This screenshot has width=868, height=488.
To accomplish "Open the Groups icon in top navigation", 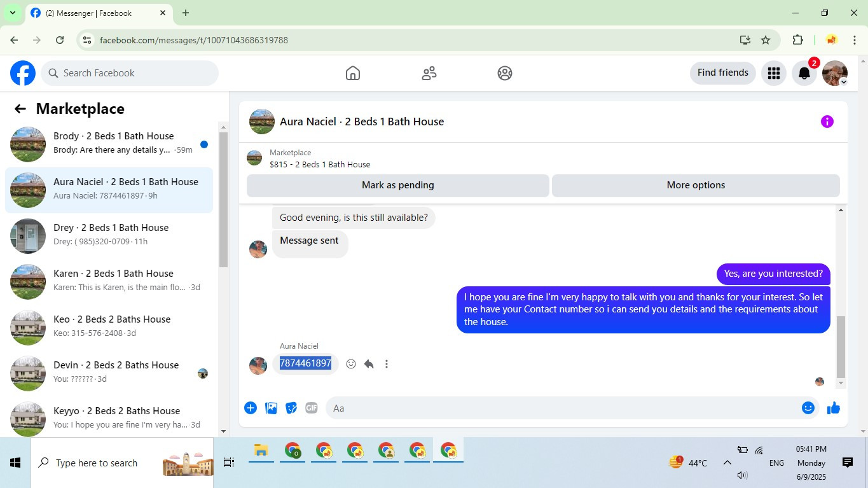I will pyautogui.click(x=505, y=73).
